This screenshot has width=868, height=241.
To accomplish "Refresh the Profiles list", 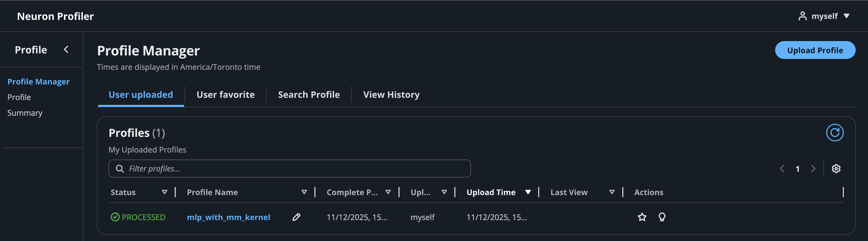I will pos(835,132).
